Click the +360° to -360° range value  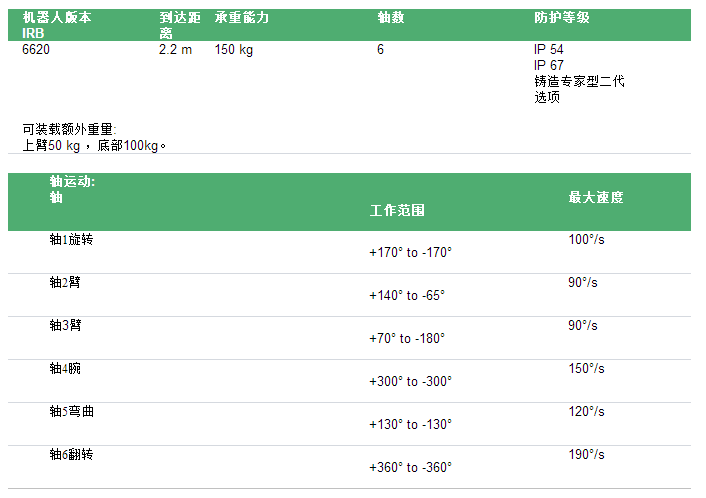click(410, 467)
